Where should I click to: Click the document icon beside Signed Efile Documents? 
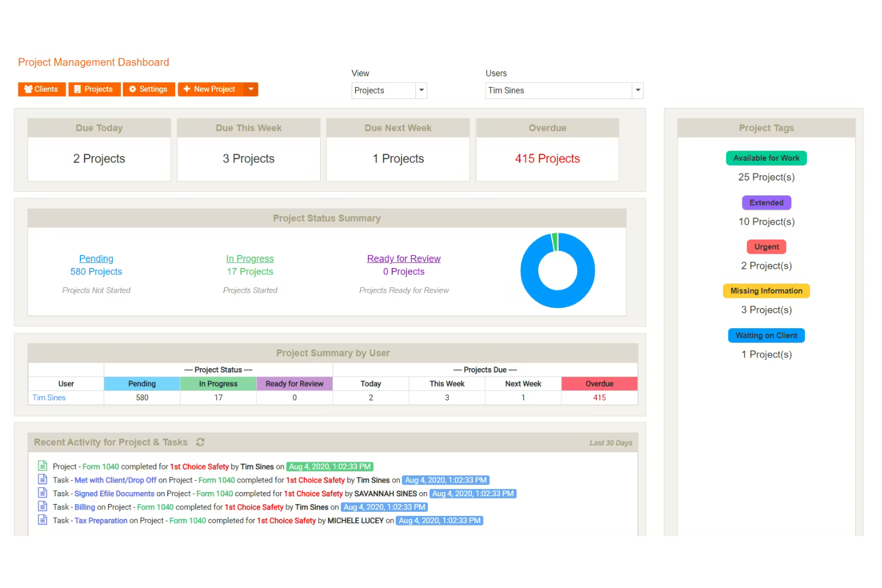42,493
